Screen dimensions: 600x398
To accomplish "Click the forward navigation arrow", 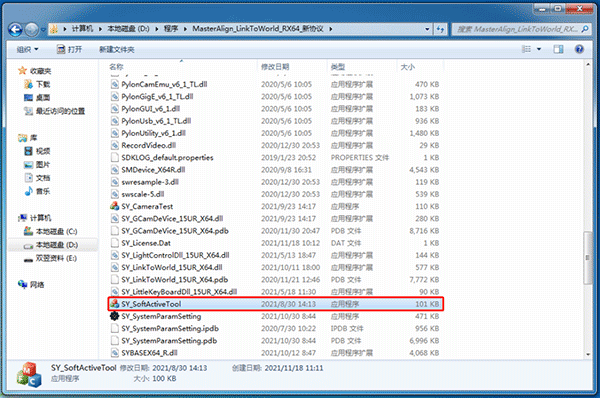I will coord(32,29).
